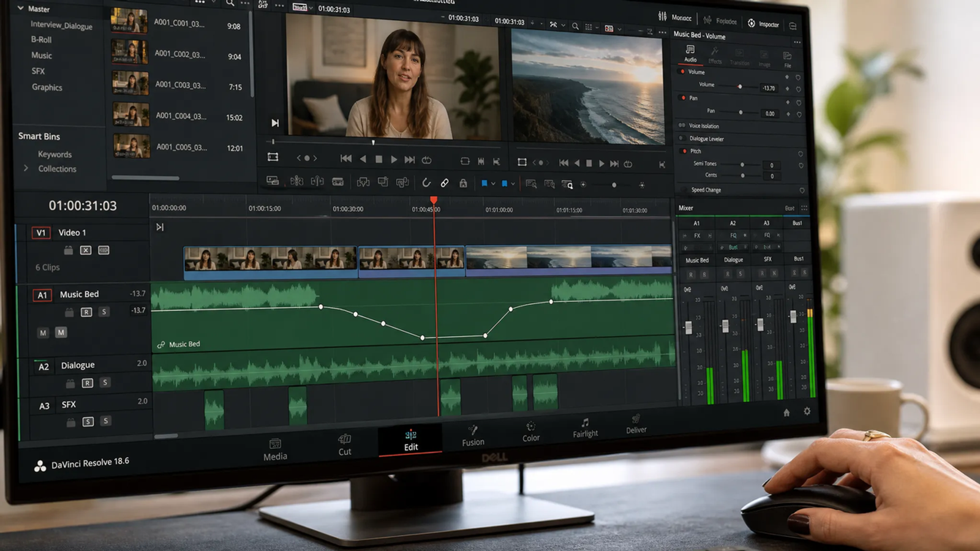Play reverse in the source viewer
The height and width of the screenshot is (551, 980).
[363, 159]
